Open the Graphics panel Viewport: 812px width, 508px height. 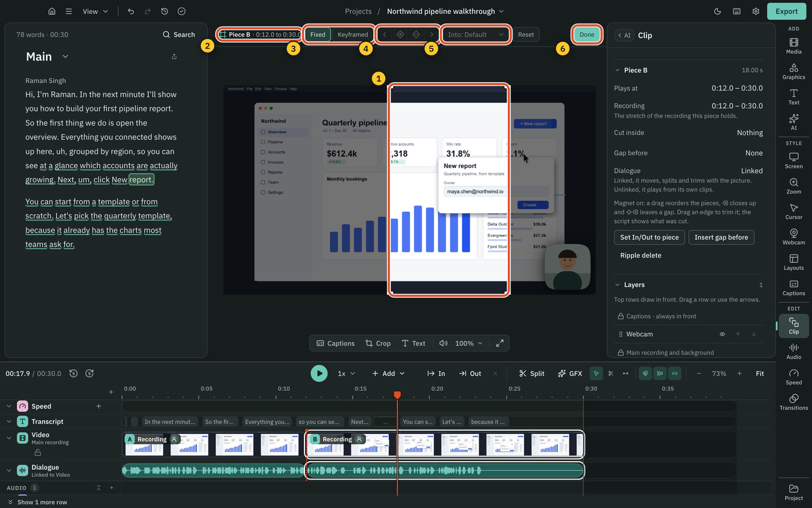pyautogui.click(x=794, y=71)
